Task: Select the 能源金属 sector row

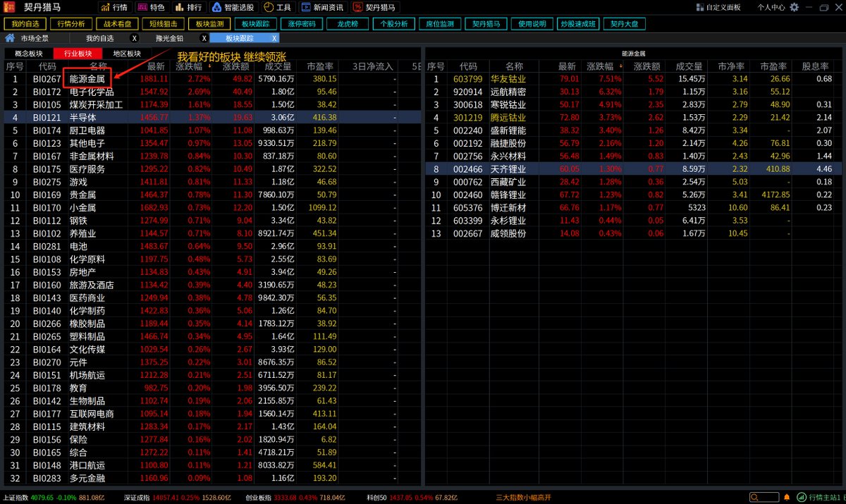Action: (211, 79)
